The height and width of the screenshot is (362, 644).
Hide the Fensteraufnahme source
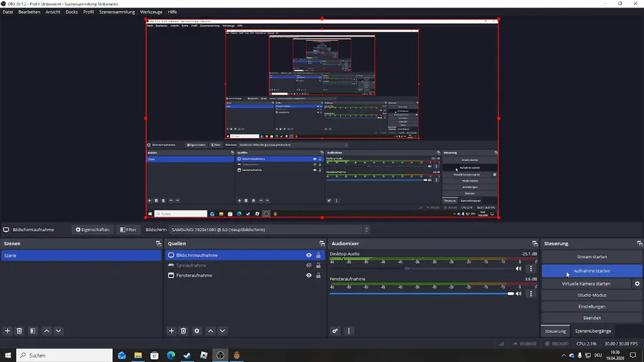309,275
